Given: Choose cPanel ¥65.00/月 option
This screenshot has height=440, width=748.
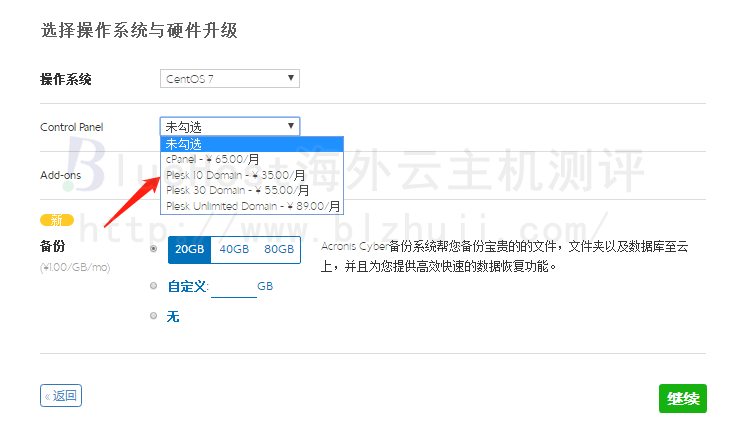Looking at the screenshot, I should tap(252, 159).
